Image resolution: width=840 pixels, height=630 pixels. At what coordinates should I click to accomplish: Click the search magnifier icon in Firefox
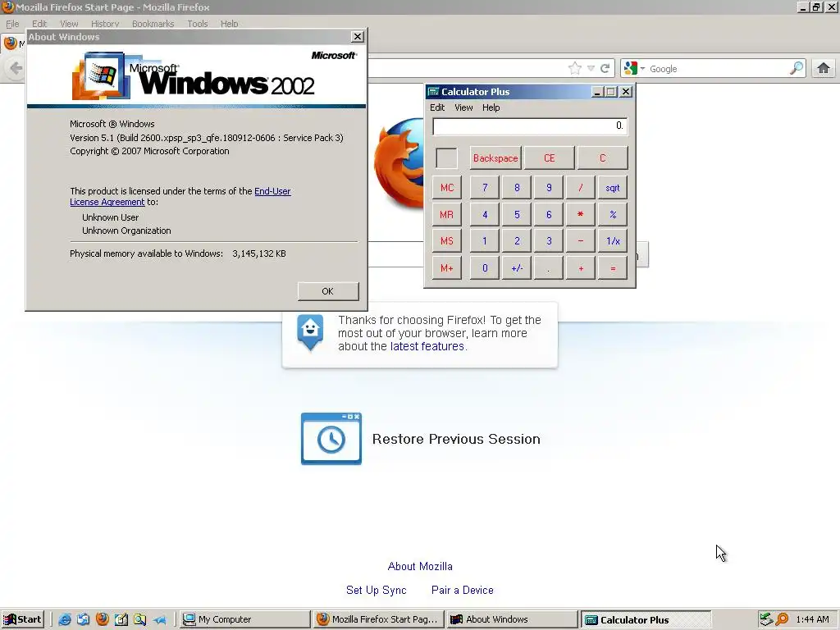pos(797,68)
